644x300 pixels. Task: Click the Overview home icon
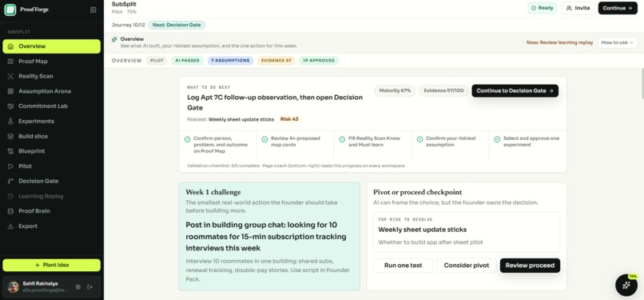pyautogui.click(x=10, y=46)
